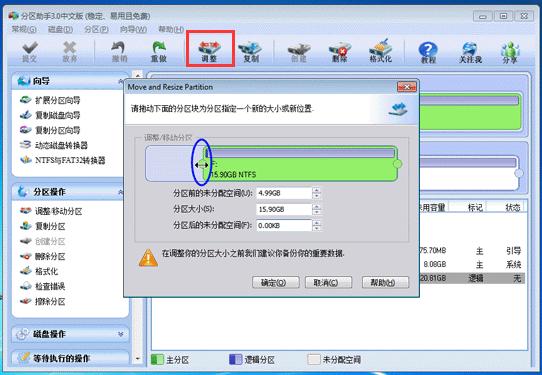Click the 创建 (create) toolbar icon
The width and height of the screenshot is (542, 375).
299,51
